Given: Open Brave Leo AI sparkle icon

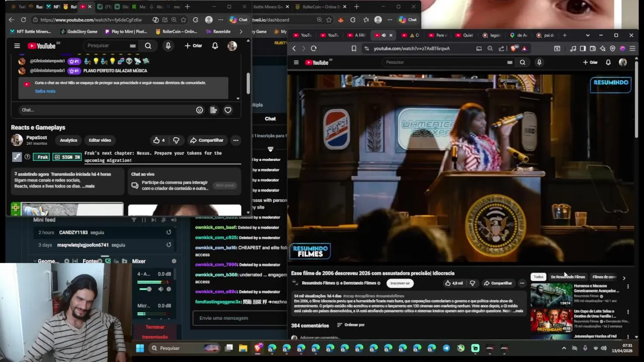Looking at the screenshot, I should 602,48.
